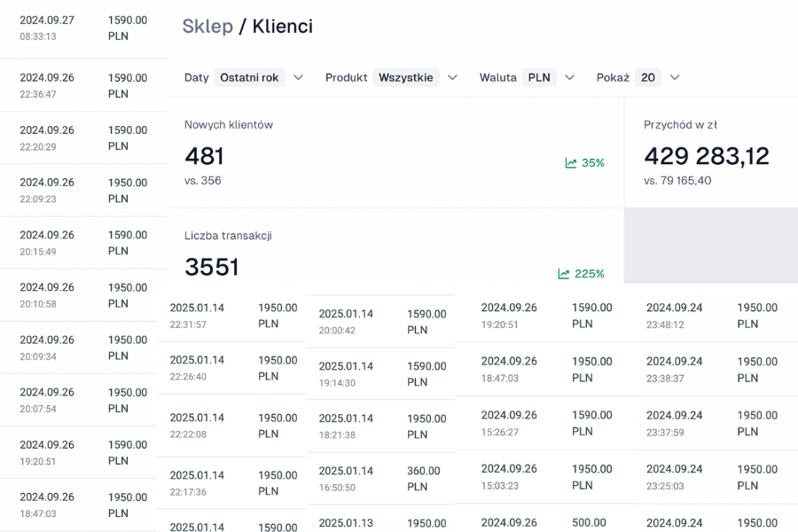Click the green trend icon beside 35%
The image size is (798, 532).
[571, 163]
